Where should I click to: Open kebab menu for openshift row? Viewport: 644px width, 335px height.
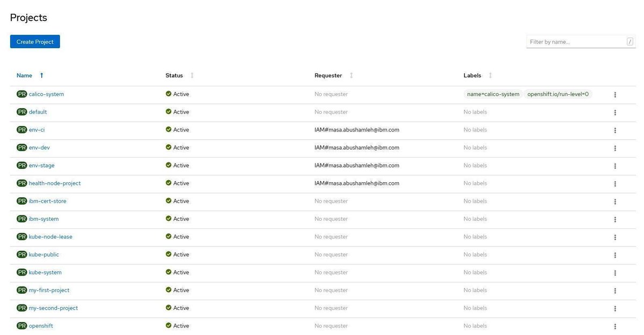pyautogui.click(x=615, y=326)
